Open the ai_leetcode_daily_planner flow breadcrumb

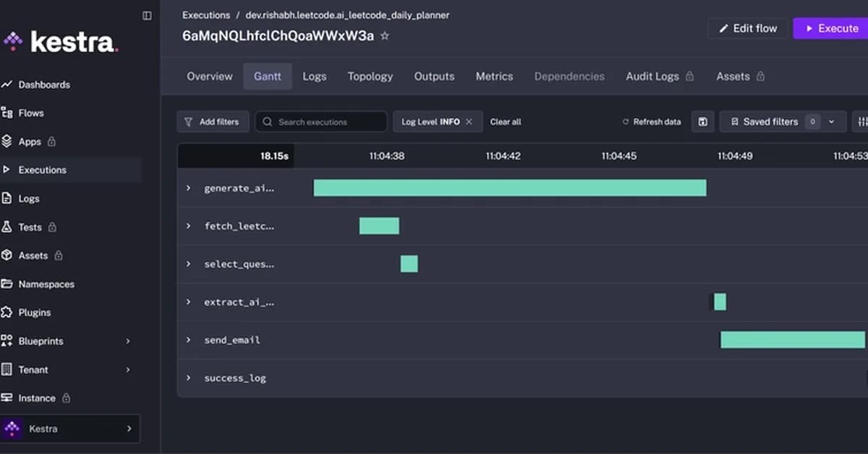click(x=347, y=15)
